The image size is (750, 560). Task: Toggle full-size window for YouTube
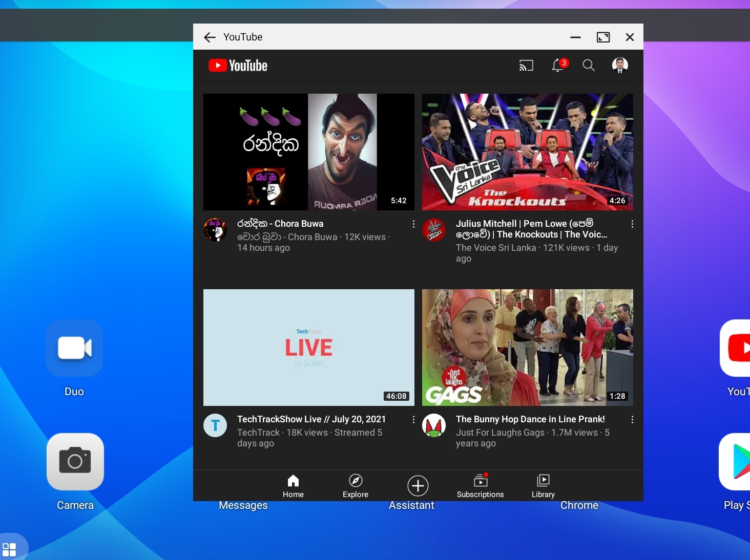(603, 37)
